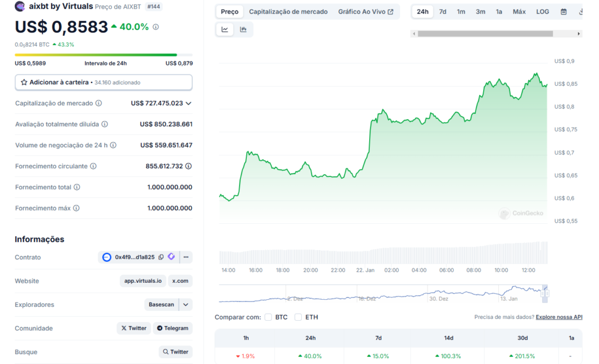Click the info icon beside the Fornecimento circulante label

(93, 166)
